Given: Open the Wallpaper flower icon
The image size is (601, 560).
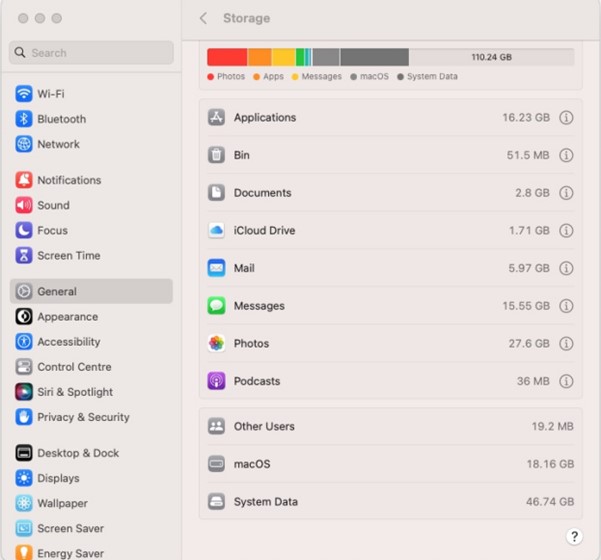Looking at the screenshot, I should (24, 503).
